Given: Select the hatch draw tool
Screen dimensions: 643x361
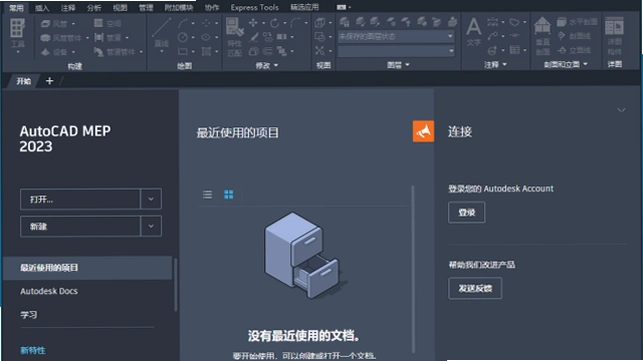Looking at the screenshot, I should click(206, 52).
